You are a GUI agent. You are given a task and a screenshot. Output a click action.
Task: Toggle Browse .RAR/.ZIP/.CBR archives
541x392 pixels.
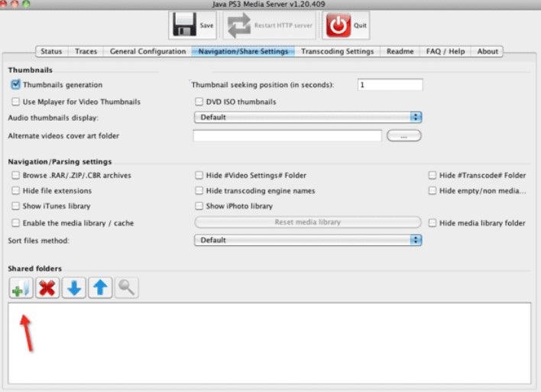(15, 175)
